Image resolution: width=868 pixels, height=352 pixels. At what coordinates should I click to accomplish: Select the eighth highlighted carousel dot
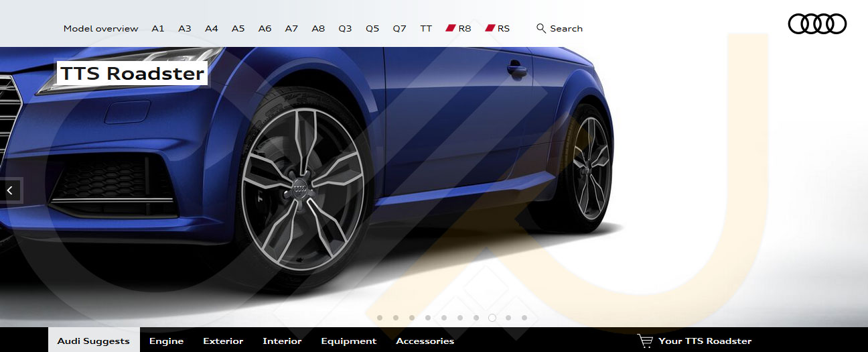[x=492, y=318]
